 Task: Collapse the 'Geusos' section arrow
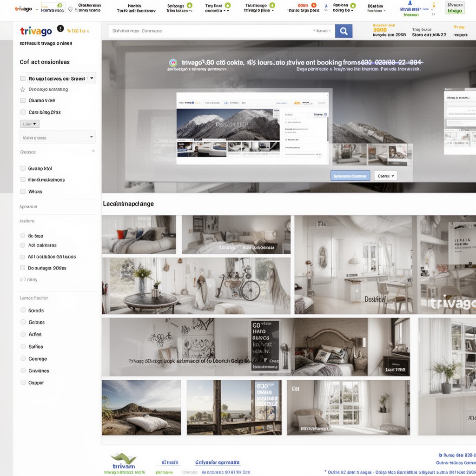pyautogui.click(x=93, y=151)
